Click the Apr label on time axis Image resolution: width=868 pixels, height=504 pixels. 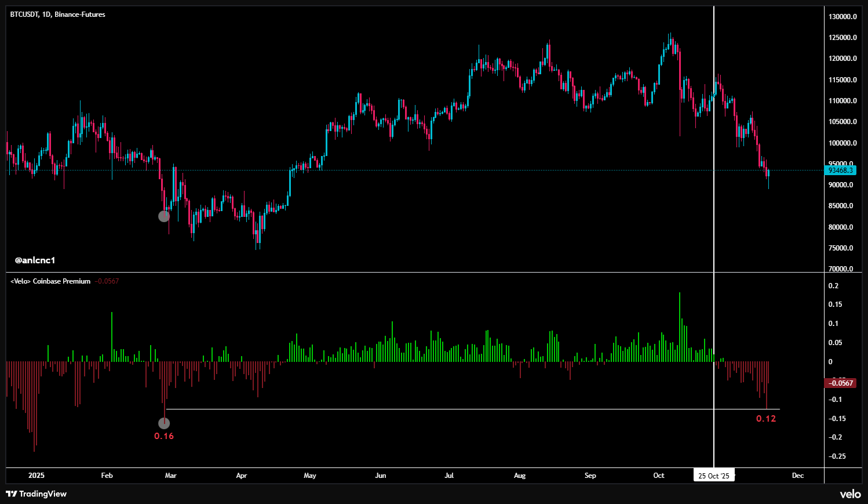[242, 476]
